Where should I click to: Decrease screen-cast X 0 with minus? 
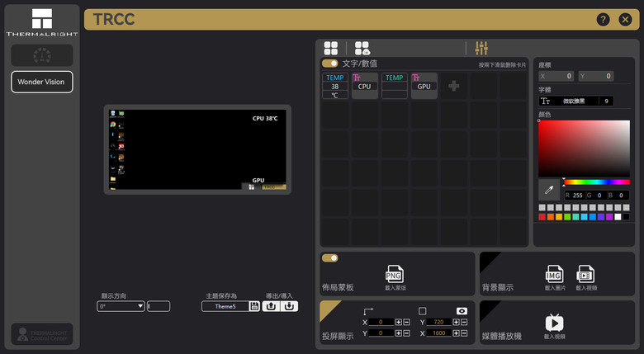point(406,322)
